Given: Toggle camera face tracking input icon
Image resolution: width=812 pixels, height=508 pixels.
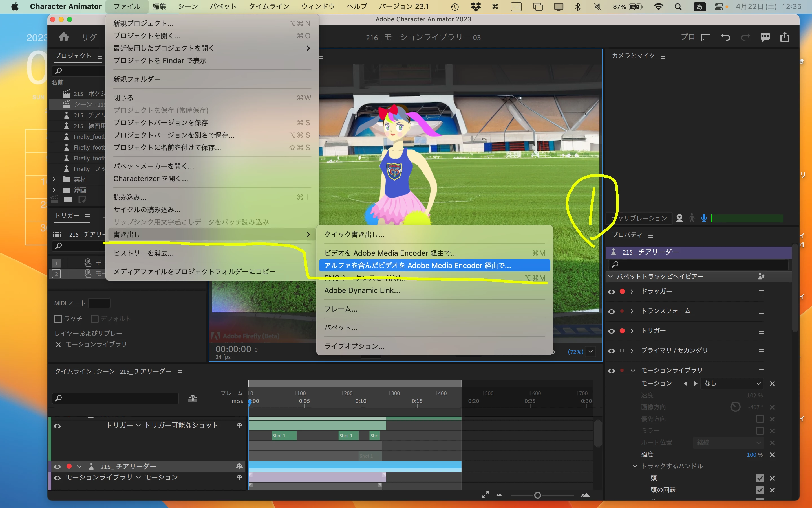Looking at the screenshot, I should [679, 218].
